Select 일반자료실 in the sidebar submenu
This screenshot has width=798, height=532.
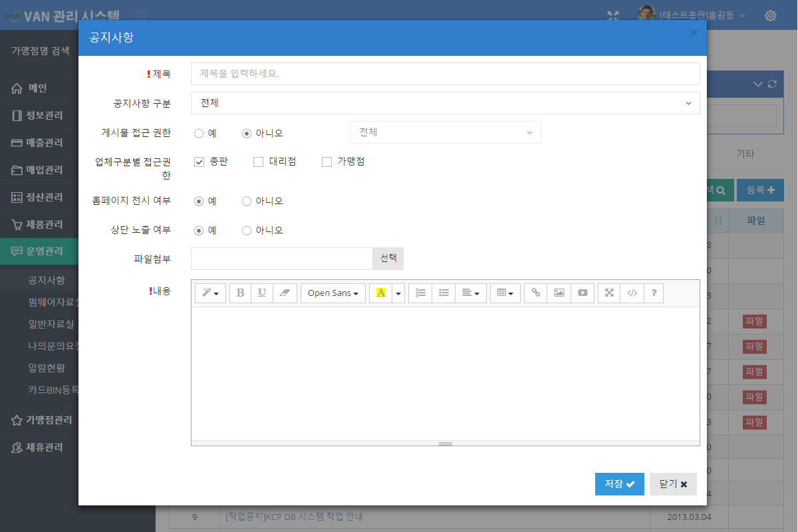click(x=51, y=324)
